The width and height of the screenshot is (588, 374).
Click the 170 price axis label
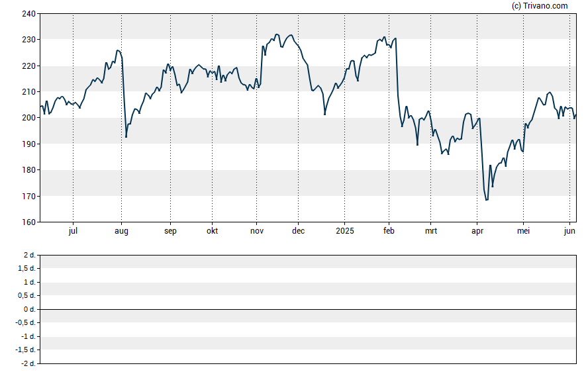click(x=29, y=196)
